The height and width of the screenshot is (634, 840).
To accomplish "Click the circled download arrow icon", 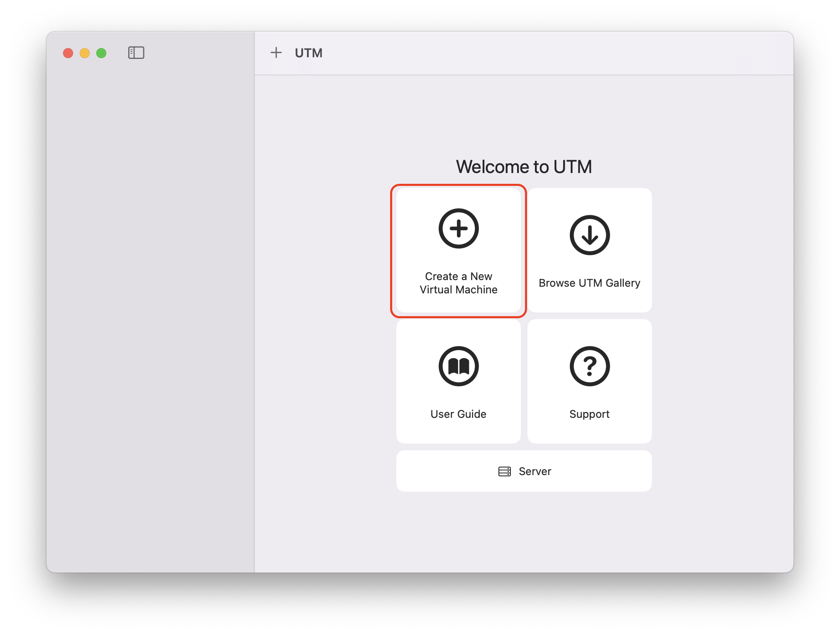I will [x=589, y=235].
